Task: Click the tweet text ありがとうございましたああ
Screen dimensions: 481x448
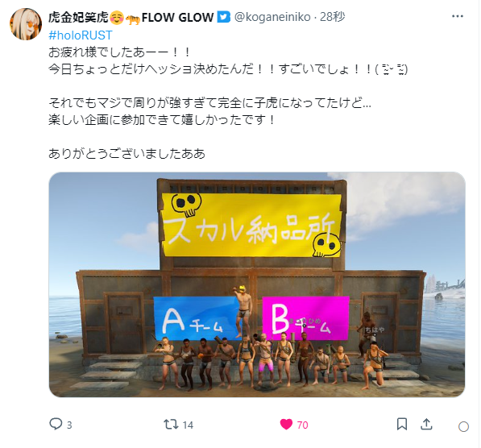Action: pos(126,153)
